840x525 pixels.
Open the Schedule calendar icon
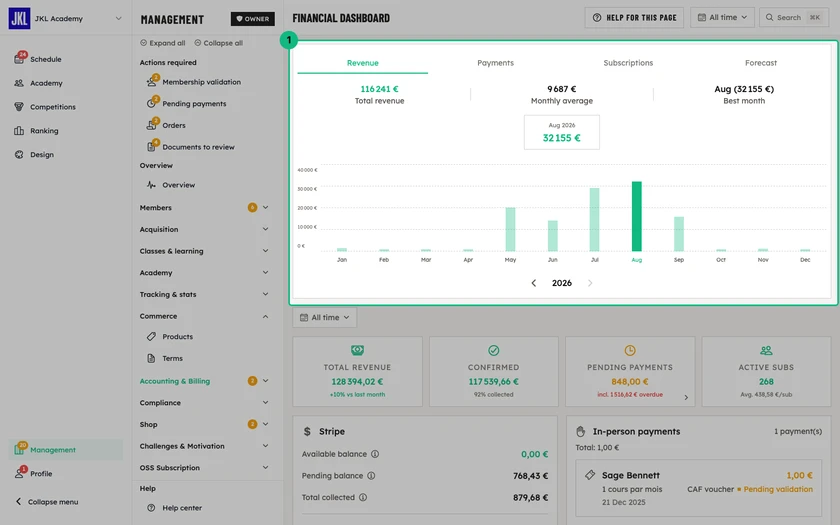pos(19,59)
